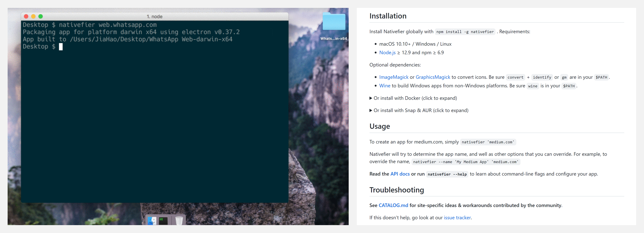Expand 'Or install with Docker' section
The image size is (644, 233).
[413, 98]
